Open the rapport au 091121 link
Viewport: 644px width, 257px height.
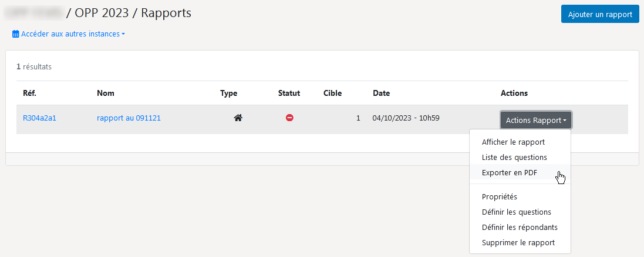coord(129,118)
